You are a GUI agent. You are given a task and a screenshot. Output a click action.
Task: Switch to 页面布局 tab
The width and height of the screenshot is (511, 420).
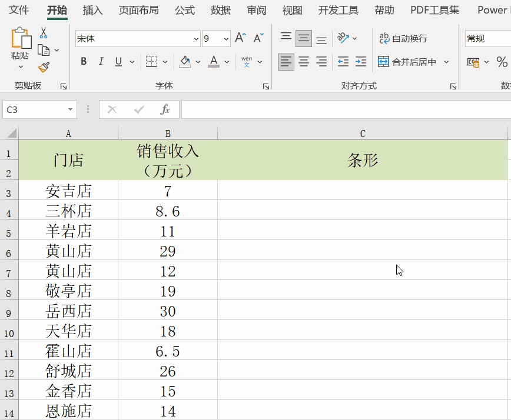(x=138, y=10)
